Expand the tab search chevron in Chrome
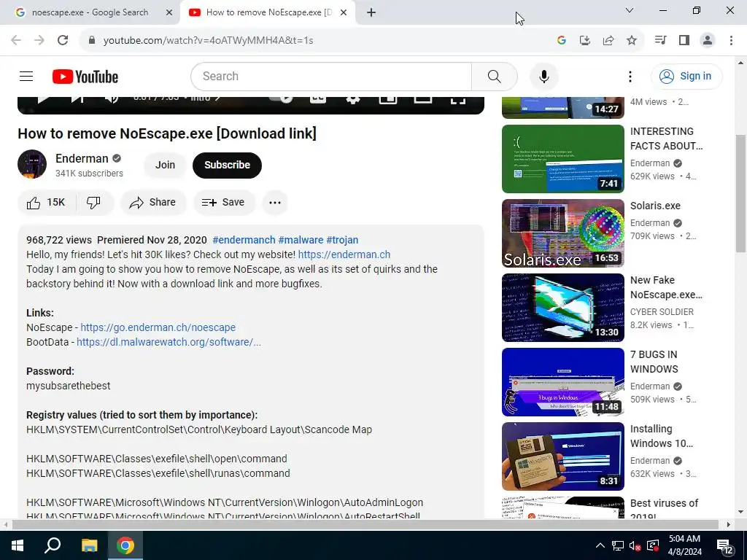Viewport: 747px width, 560px height. [629, 10]
